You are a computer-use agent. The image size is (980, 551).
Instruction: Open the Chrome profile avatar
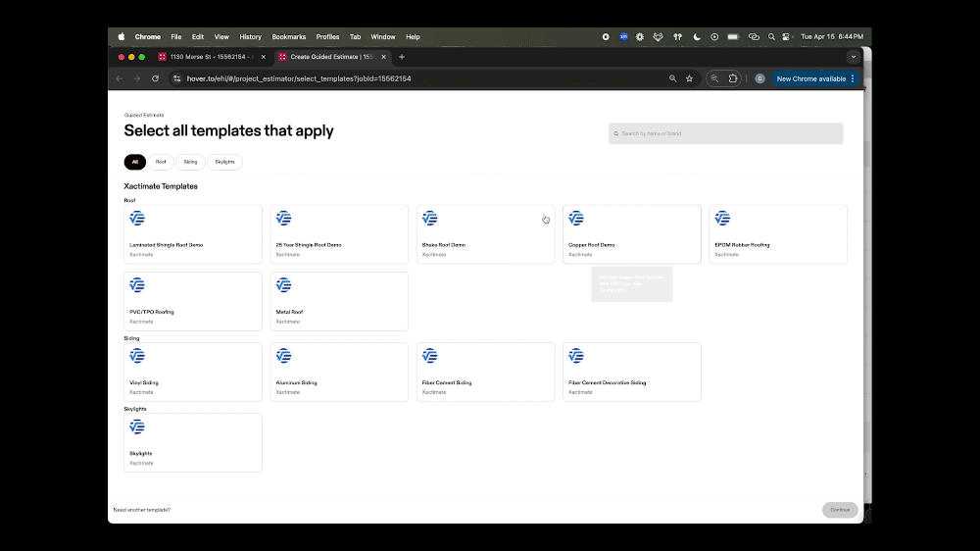pos(759,78)
